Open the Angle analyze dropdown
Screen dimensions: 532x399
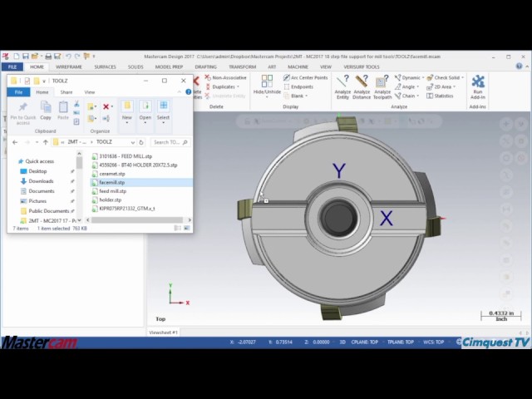coord(417,86)
